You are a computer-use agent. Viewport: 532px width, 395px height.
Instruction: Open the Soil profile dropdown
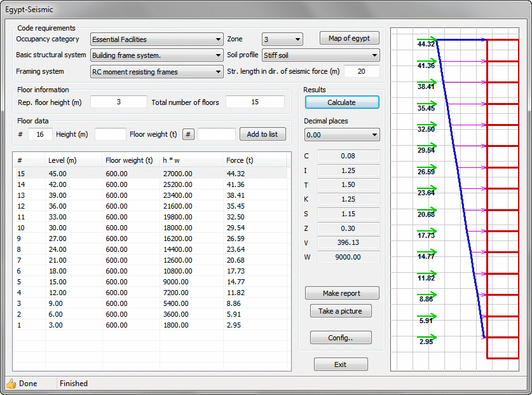[x=320, y=55]
